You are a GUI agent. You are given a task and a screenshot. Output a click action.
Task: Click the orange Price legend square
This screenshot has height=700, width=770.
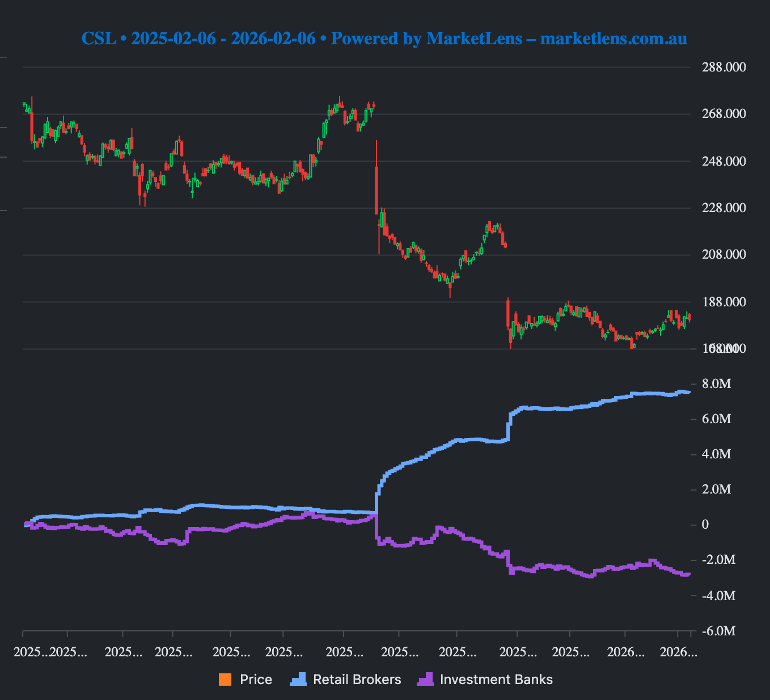(225, 680)
